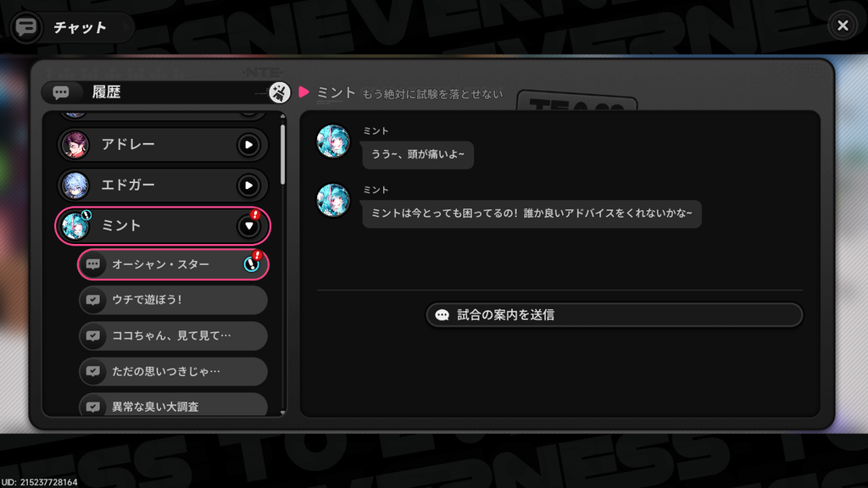This screenshot has height=488, width=868.
Task: Open the 異常な臭い大調査 conversation
Action: [173, 406]
